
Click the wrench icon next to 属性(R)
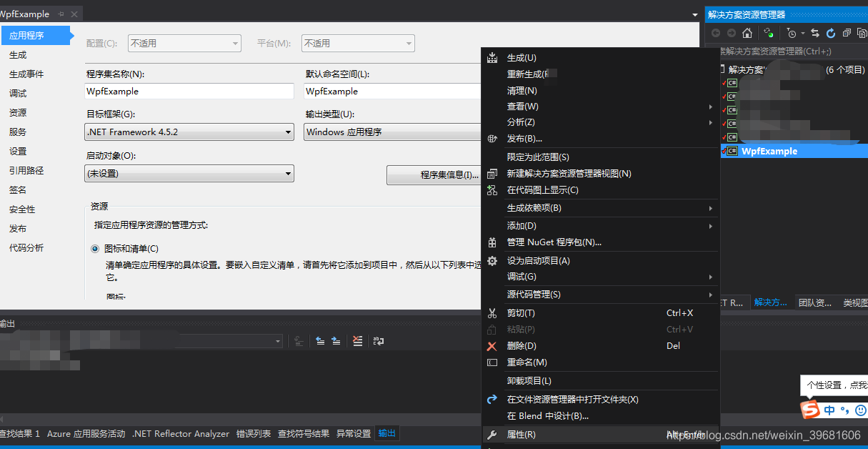pos(492,435)
